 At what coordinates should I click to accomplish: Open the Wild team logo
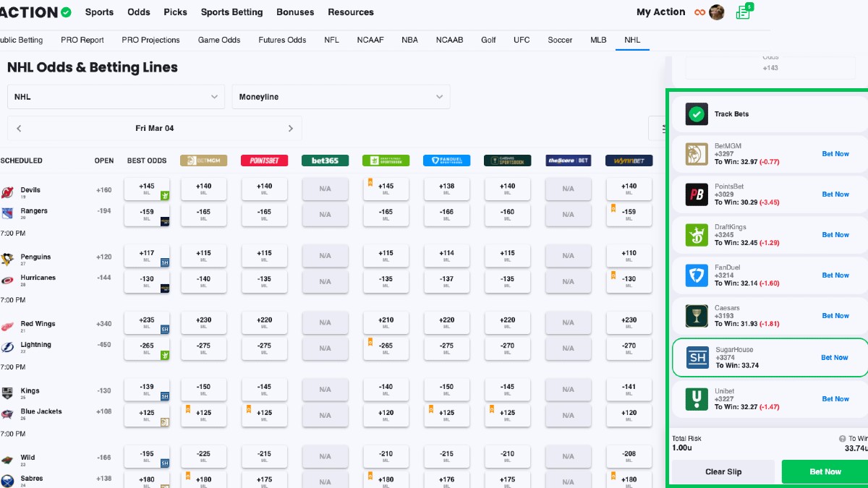7,460
